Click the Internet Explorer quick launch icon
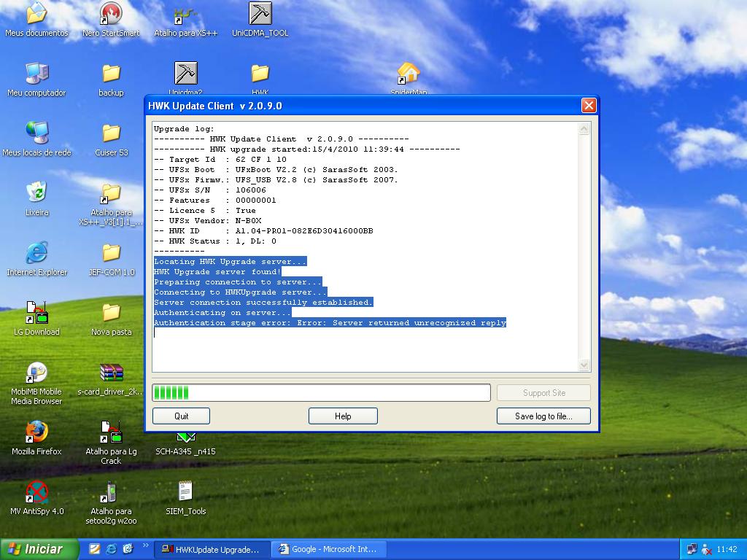 112,549
